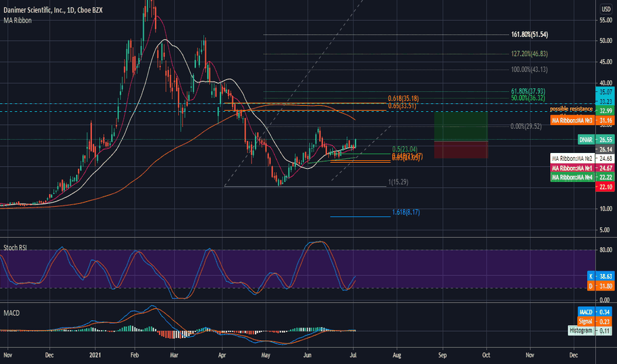Click the Feb label on time axis
This screenshot has width=617, height=364.
134,355
